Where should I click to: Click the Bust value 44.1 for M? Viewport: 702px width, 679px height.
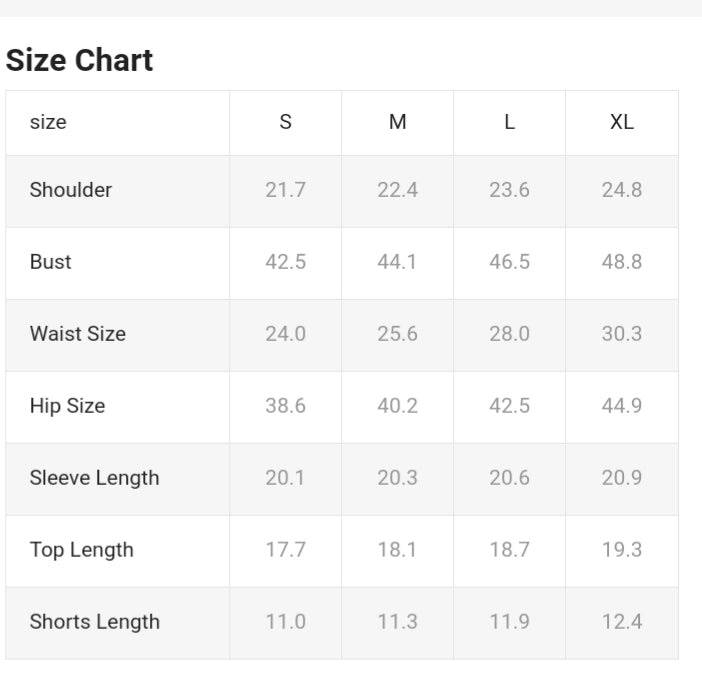pyautogui.click(x=398, y=262)
